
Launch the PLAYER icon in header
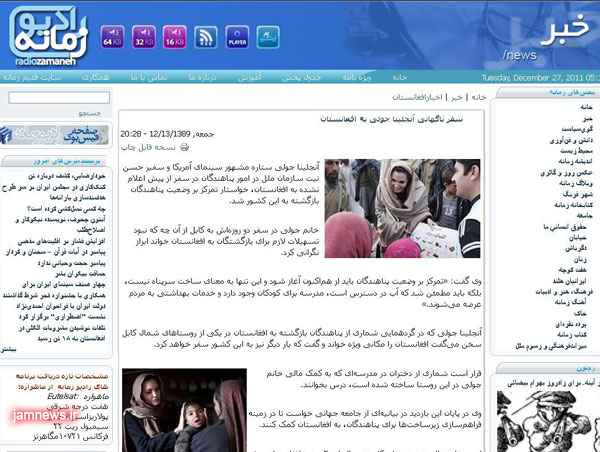pyautogui.click(x=237, y=37)
